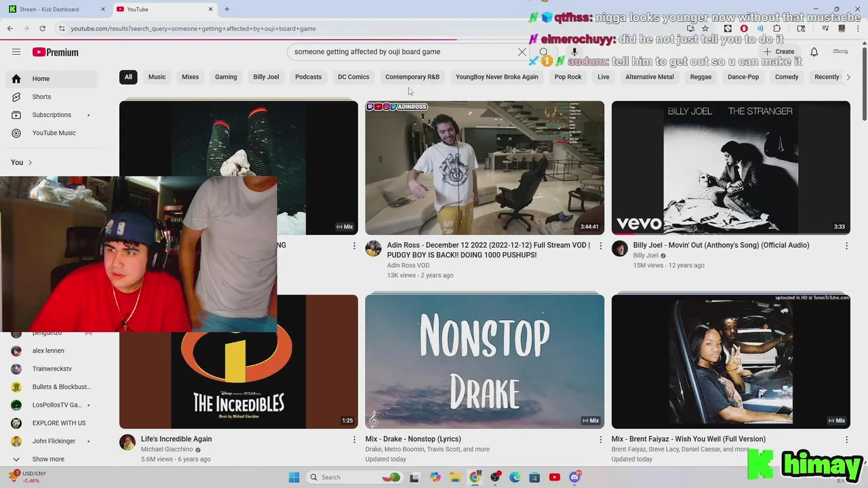This screenshot has height=488, width=868.
Task: Expand Show more subscriptions
Action: (x=48, y=459)
